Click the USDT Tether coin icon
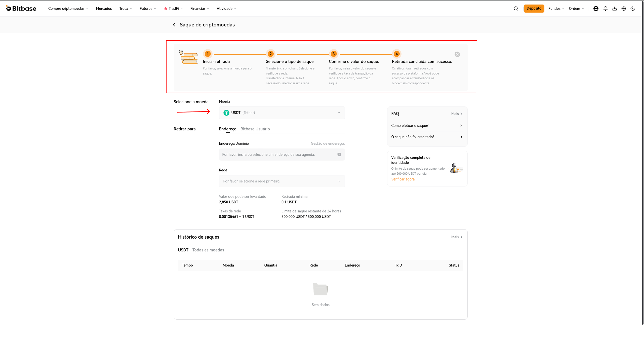Viewport: 644px width, 340px height. pyautogui.click(x=226, y=113)
